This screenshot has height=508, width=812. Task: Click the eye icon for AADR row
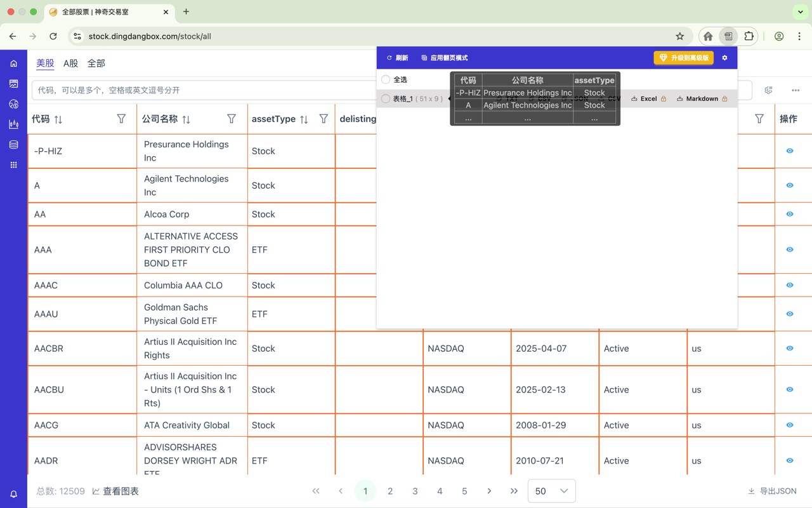point(790,461)
